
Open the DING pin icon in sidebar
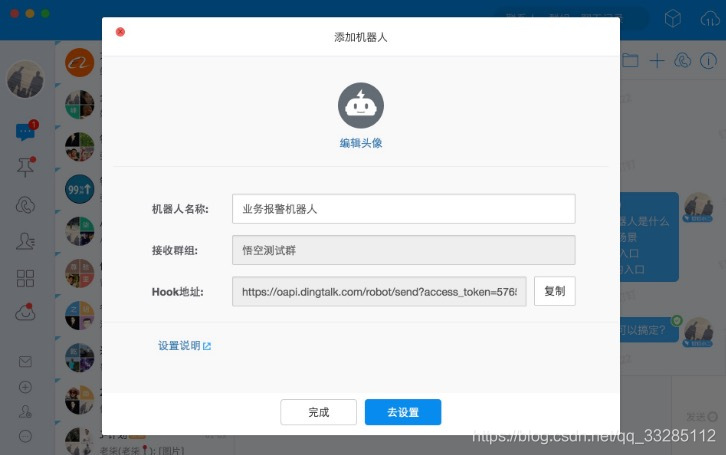pyautogui.click(x=25, y=167)
